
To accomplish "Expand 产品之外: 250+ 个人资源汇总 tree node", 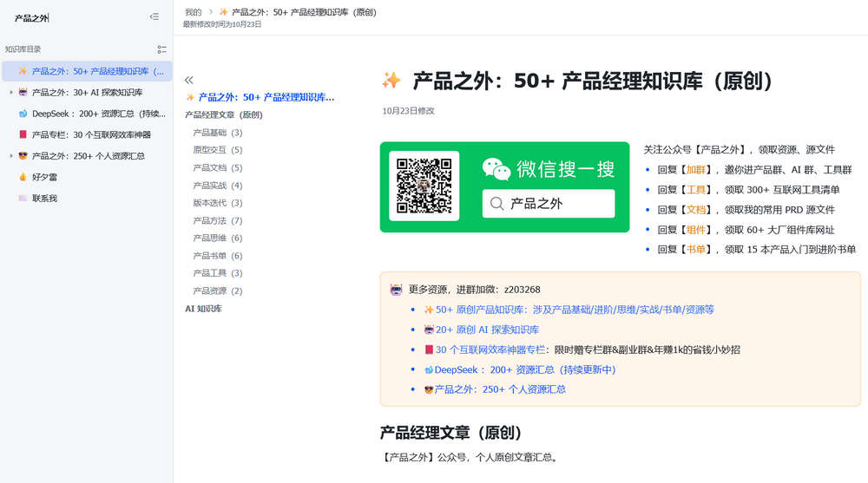I will point(11,156).
